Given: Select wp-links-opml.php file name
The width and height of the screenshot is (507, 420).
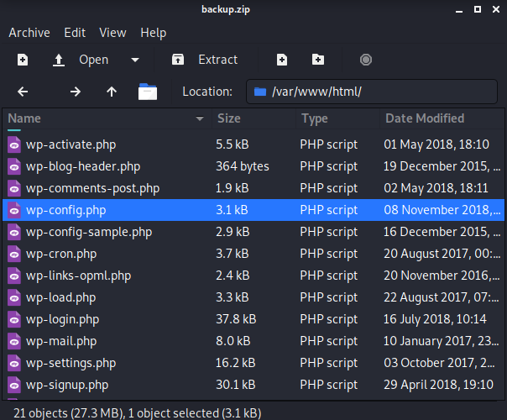Looking at the screenshot, I should (x=79, y=276).
